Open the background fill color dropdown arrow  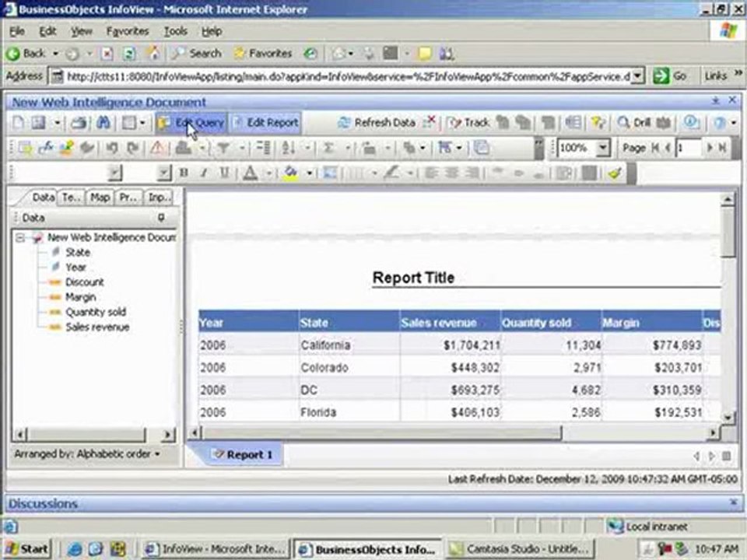[x=309, y=173]
